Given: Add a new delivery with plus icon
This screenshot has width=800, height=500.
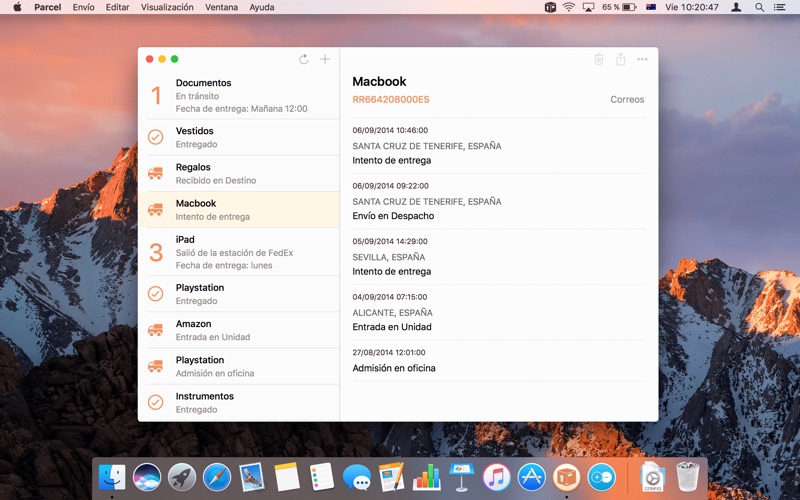Looking at the screenshot, I should coord(325,59).
